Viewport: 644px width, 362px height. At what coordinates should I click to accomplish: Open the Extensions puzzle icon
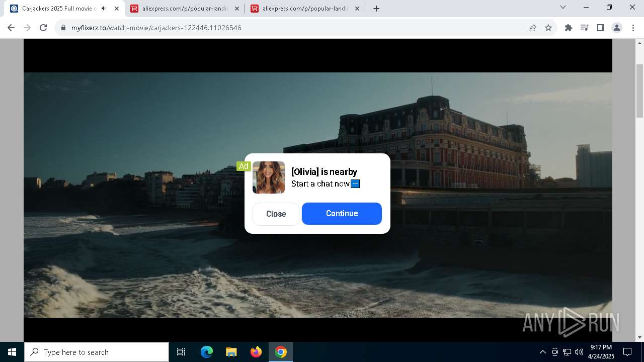569,28
